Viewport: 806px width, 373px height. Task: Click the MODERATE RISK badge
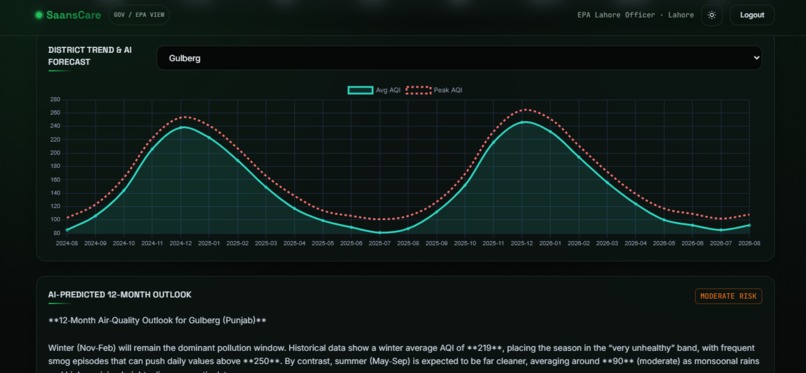728,296
